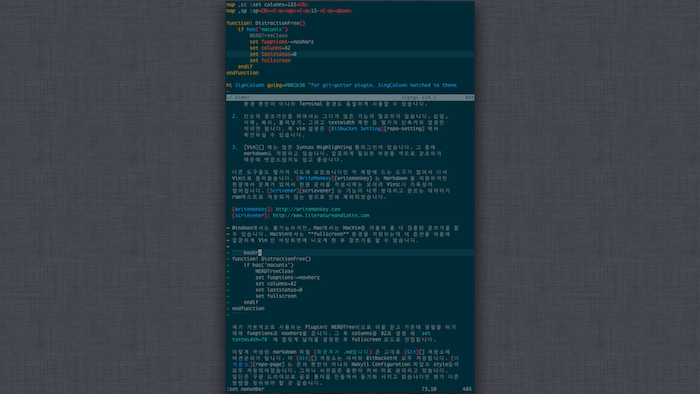This screenshot has width=700, height=394.
Task: Click the 'Bot' indicator in .vimrc status line
Action: (x=469, y=97)
